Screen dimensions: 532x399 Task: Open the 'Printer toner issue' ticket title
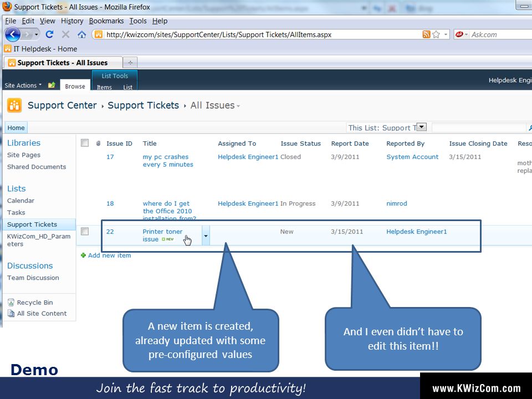point(162,235)
